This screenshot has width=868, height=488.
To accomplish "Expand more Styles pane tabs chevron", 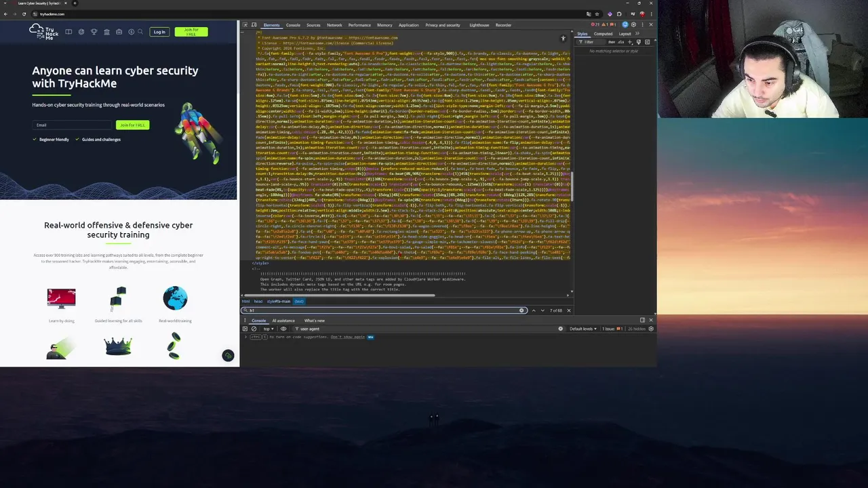I will [x=639, y=34].
